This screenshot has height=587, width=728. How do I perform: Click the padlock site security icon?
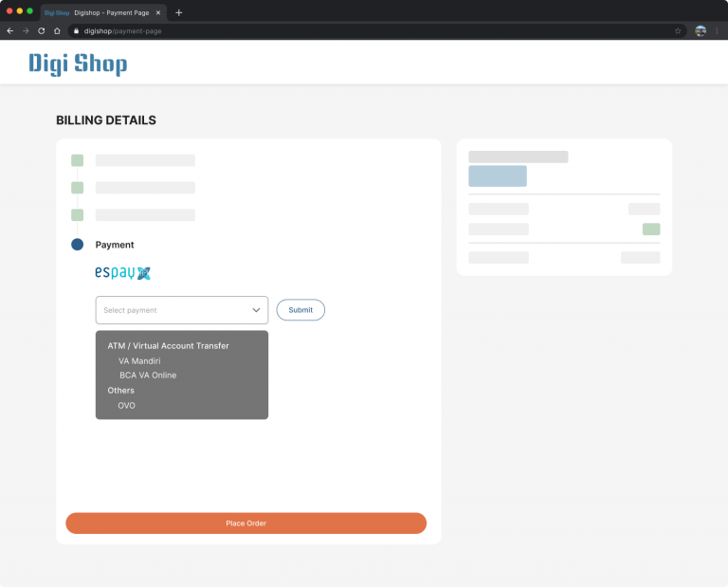(x=77, y=31)
